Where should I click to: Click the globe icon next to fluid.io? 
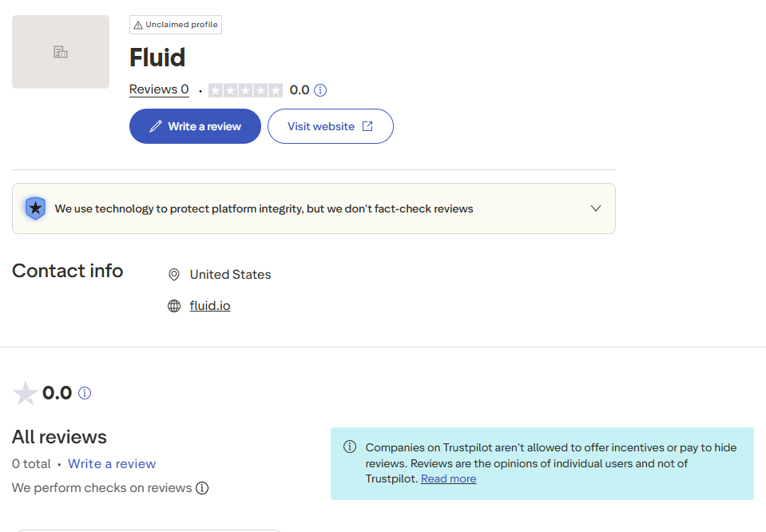[173, 305]
